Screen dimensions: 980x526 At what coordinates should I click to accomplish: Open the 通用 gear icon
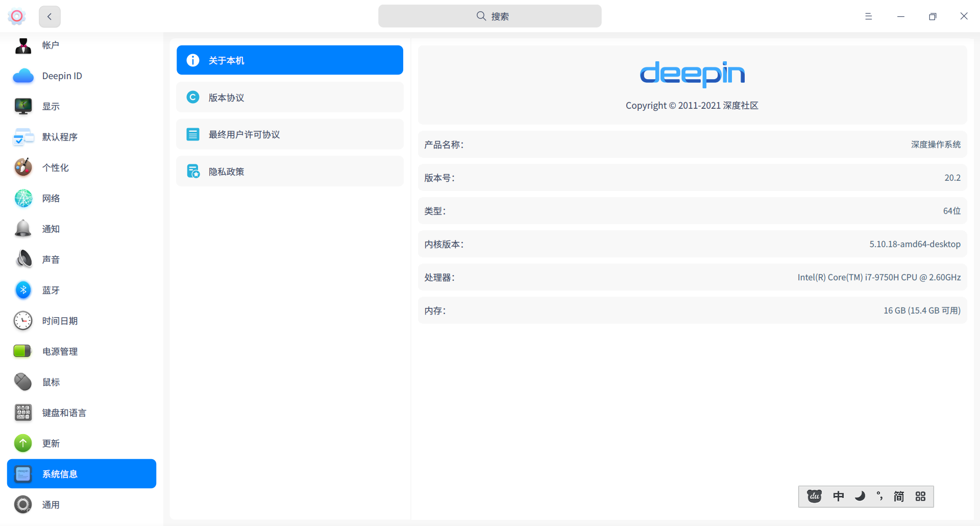(23, 505)
